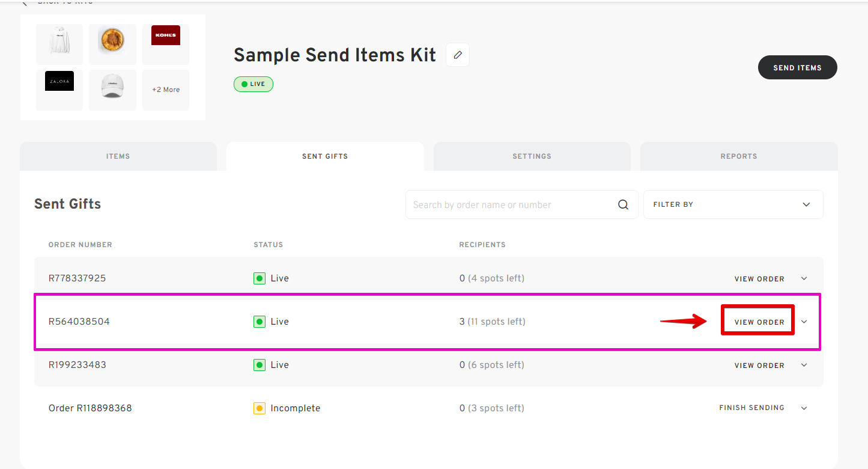Open the Reports tab
This screenshot has width=868, height=469.
[739, 156]
